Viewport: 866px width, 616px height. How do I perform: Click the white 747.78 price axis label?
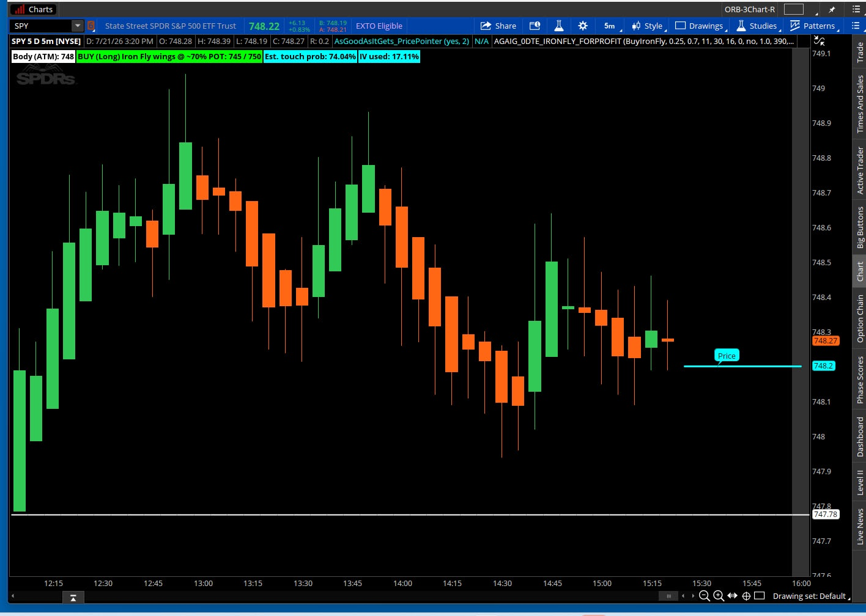click(x=826, y=515)
